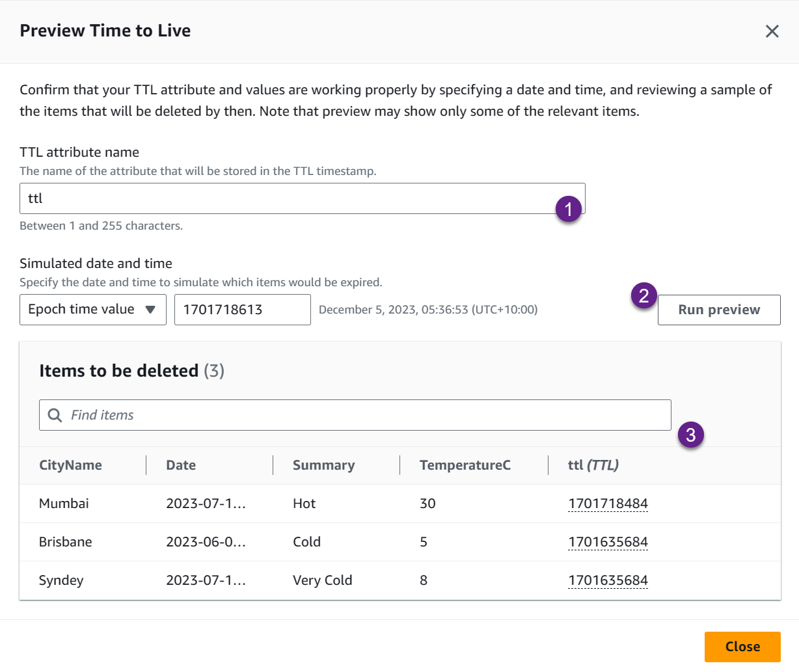Click the purple callout marker number 3

pos(690,435)
